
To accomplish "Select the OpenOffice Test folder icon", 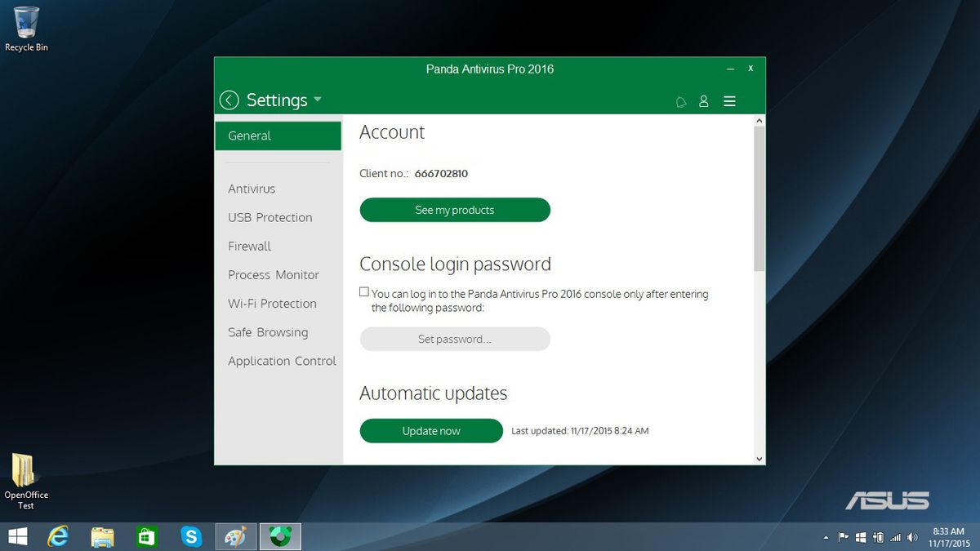I will [26, 482].
